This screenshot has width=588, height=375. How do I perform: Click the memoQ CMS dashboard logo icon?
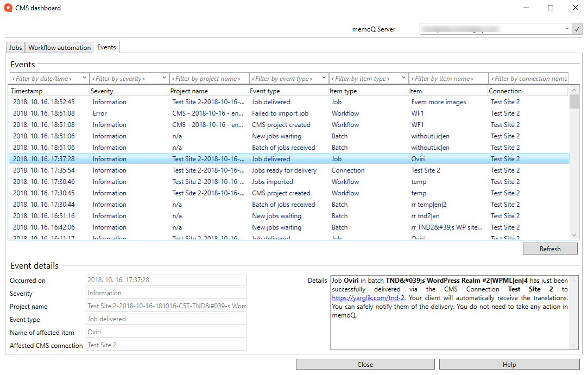(8, 8)
